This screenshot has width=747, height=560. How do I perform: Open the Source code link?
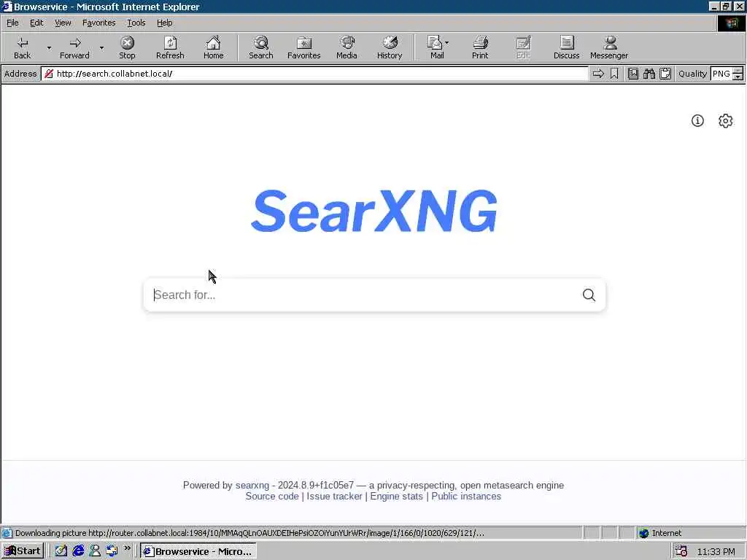pos(272,496)
